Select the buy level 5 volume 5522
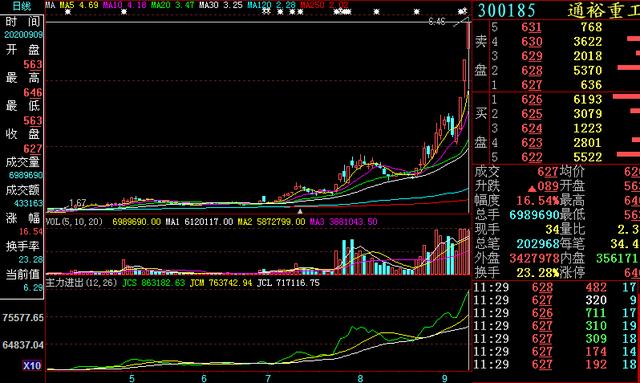640x383 pixels. (587, 157)
